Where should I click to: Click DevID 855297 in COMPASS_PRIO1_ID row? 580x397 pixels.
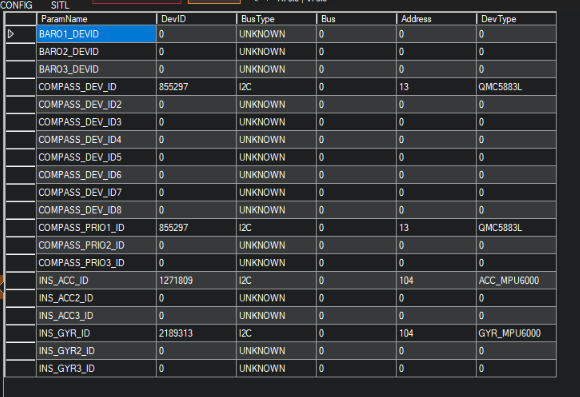[x=196, y=228]
